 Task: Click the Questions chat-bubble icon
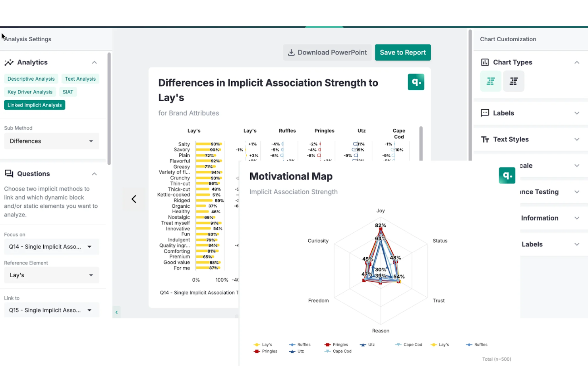9,174
